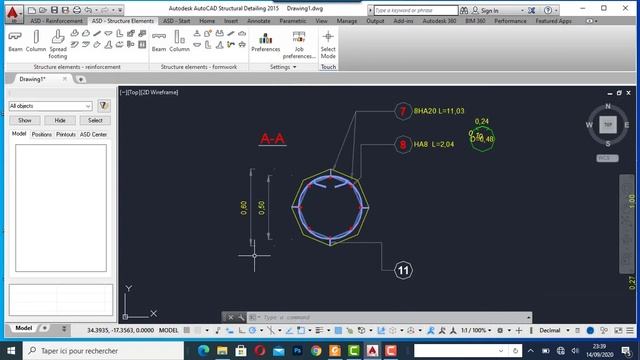Click the Help question mark icon
640x360 pixels.
pyautogui.click(x=548, y=10)
